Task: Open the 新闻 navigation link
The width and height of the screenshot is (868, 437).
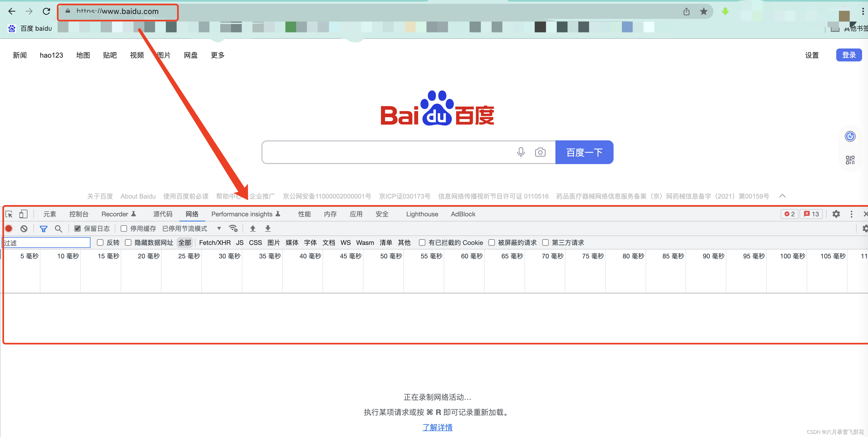Action: (20, 55)
